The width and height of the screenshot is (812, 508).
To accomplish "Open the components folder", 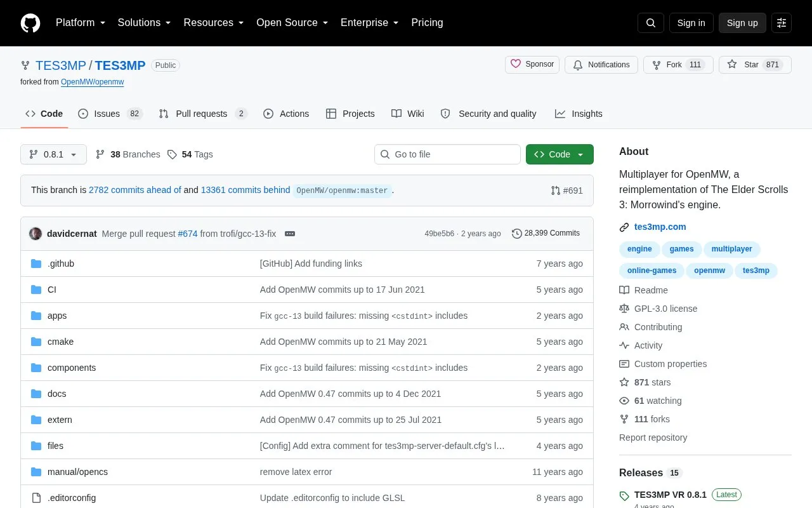I will pos(72,368).
